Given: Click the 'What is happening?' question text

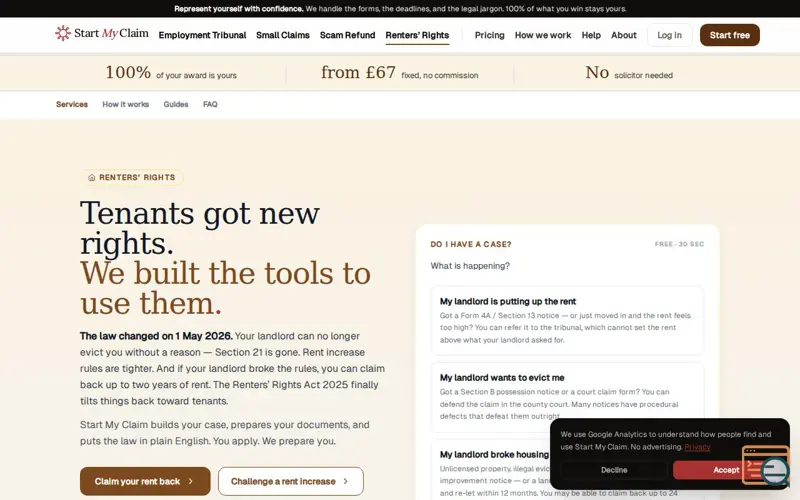Looking at the screenshot, I should (470, 266).
